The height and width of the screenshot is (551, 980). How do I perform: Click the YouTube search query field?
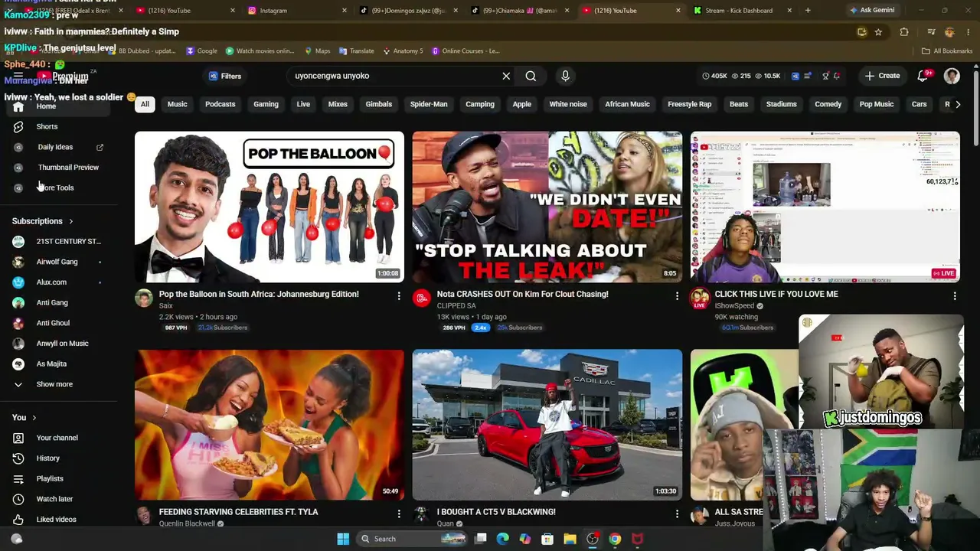pyautogui.click(x=394, y=76)
